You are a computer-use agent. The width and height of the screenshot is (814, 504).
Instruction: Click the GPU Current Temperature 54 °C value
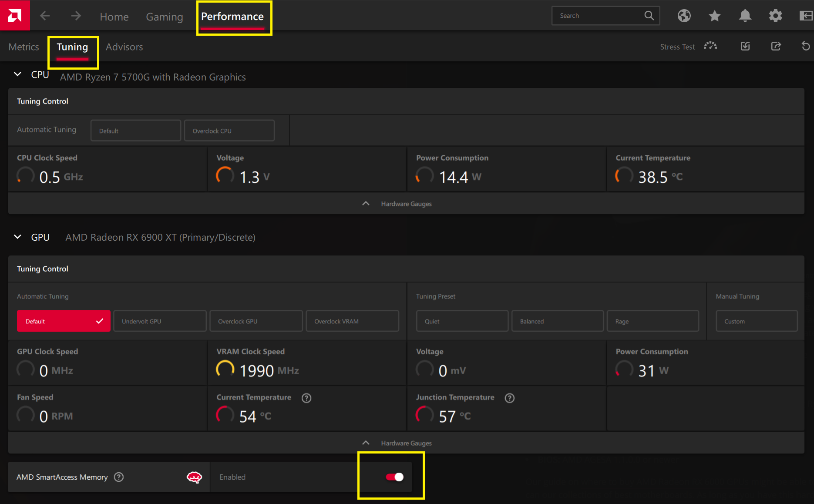click(255, 417)
